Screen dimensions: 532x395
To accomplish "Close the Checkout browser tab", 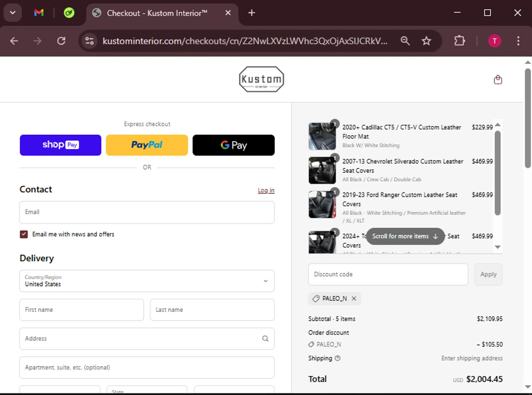I will click(x=228, y=13).
